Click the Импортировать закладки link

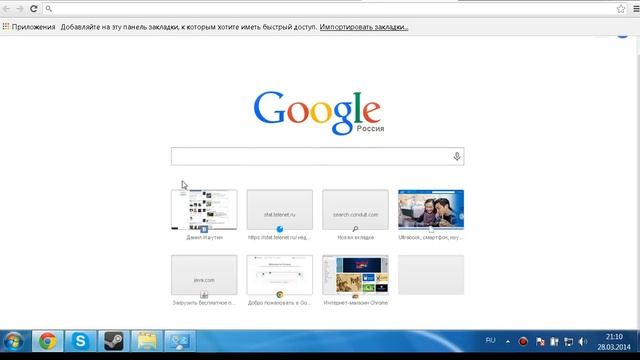click(x=364, y=27)
